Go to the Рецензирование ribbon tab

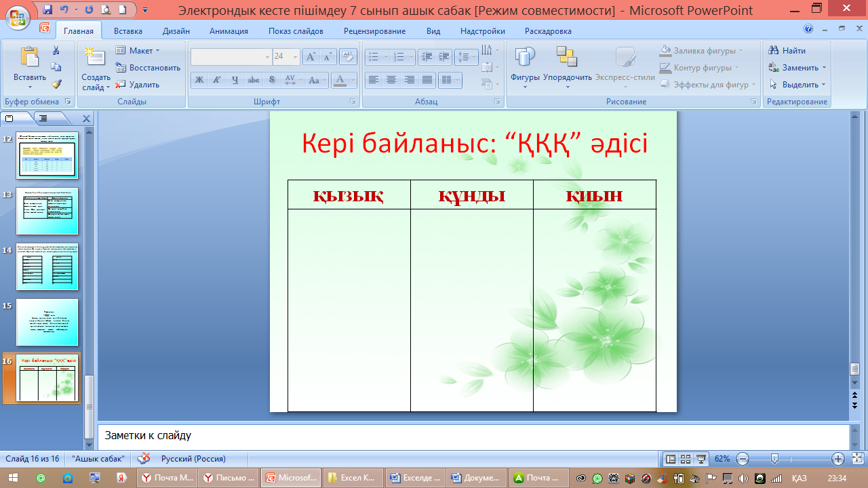(374, 31)
